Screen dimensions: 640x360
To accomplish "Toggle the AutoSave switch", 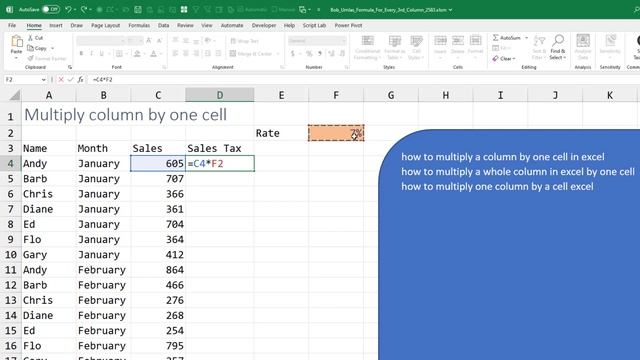I will (51, 9).
